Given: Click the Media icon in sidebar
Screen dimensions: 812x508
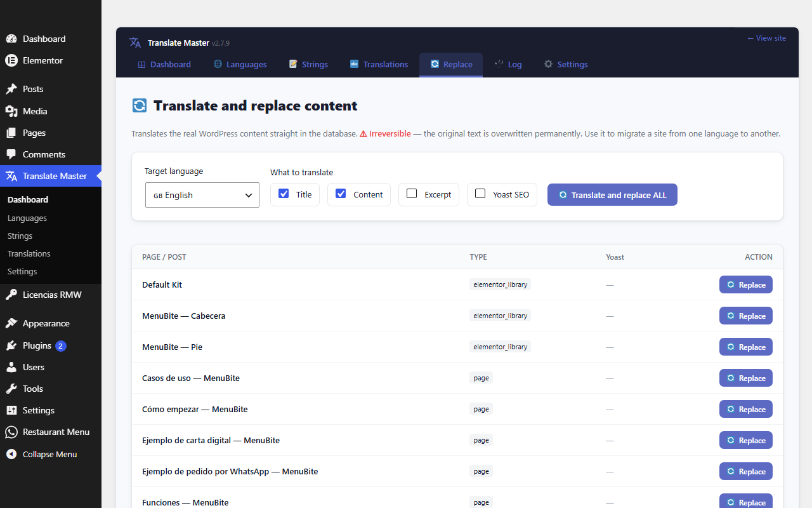Looking at the screenshot, I should [x=11, y=111].
